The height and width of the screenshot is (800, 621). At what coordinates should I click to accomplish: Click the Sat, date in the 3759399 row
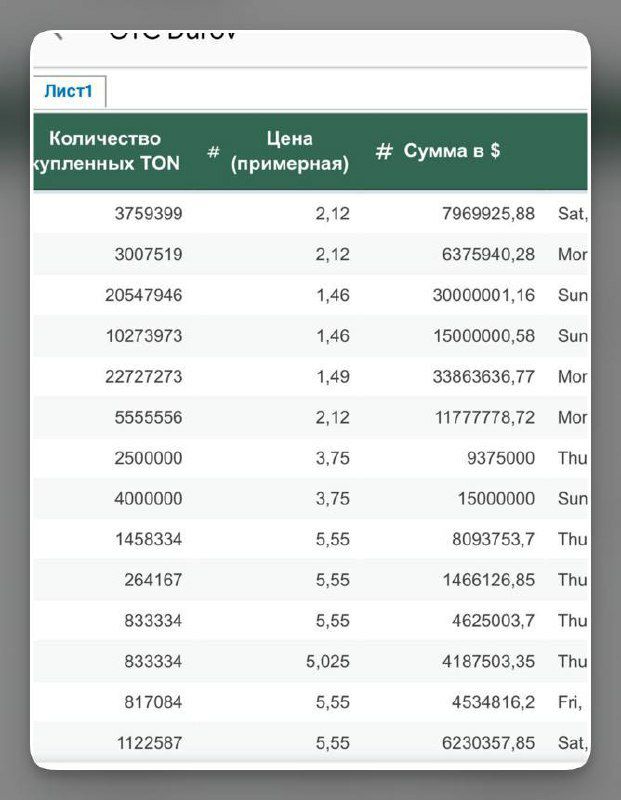tap(573, 213)
